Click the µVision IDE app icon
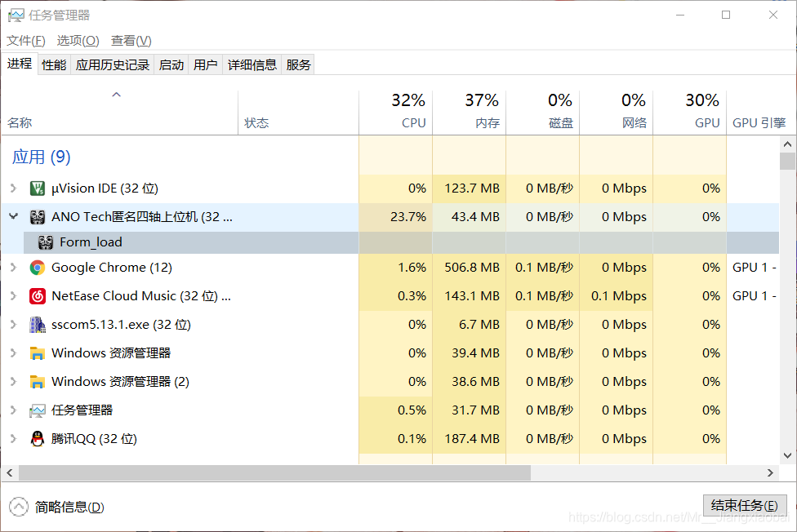 37,188
